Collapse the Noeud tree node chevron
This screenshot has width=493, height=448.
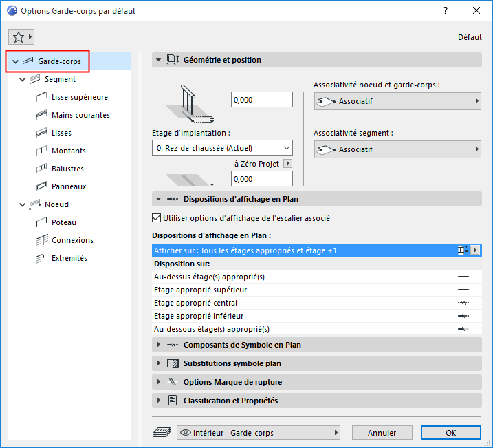[x=22, y=204]
